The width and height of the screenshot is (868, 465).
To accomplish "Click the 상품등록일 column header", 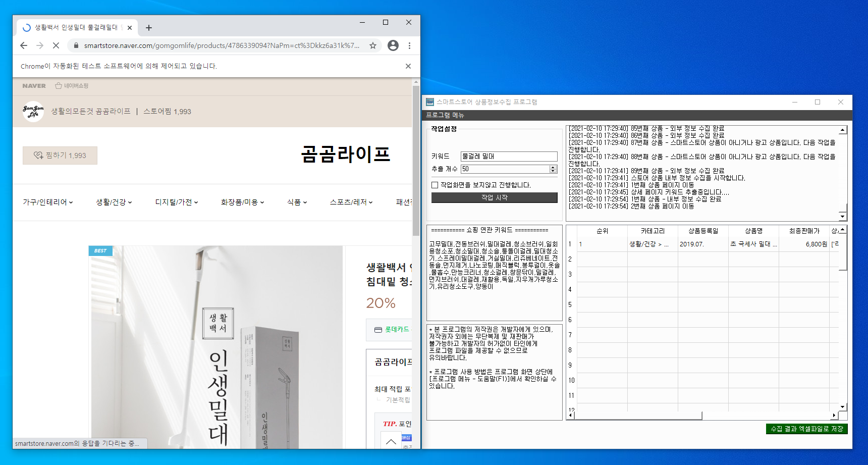I will [703, 231].
